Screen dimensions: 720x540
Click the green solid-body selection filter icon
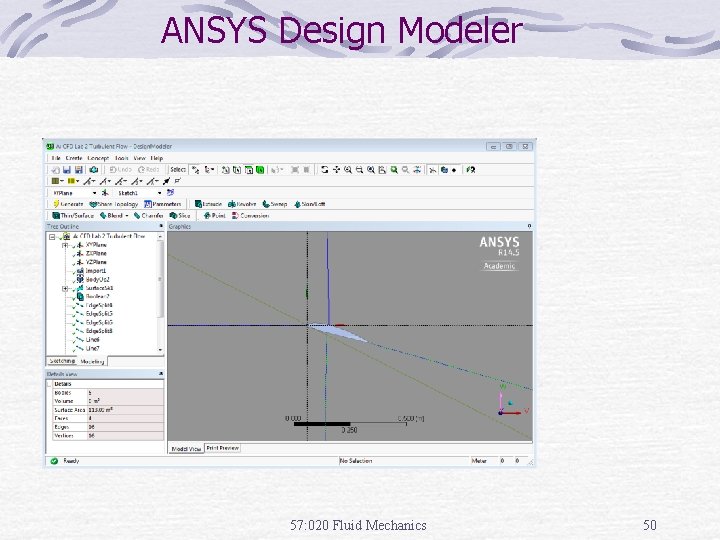click(x=260, y=170)
